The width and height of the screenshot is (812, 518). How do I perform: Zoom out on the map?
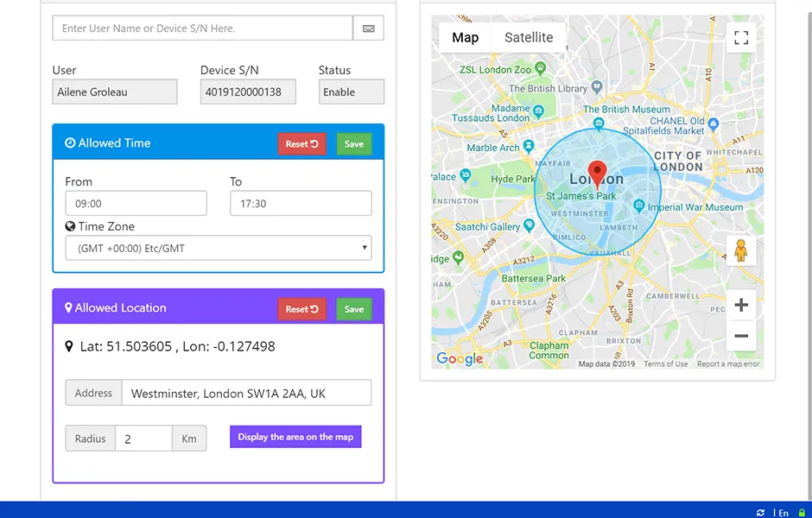tap(740, 336)
